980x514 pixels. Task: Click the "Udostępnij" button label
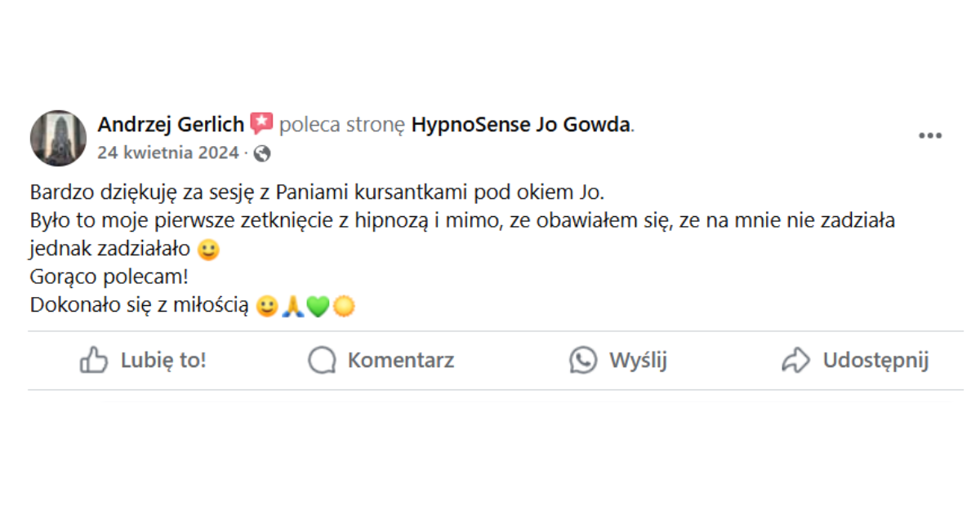pos(875,361)
